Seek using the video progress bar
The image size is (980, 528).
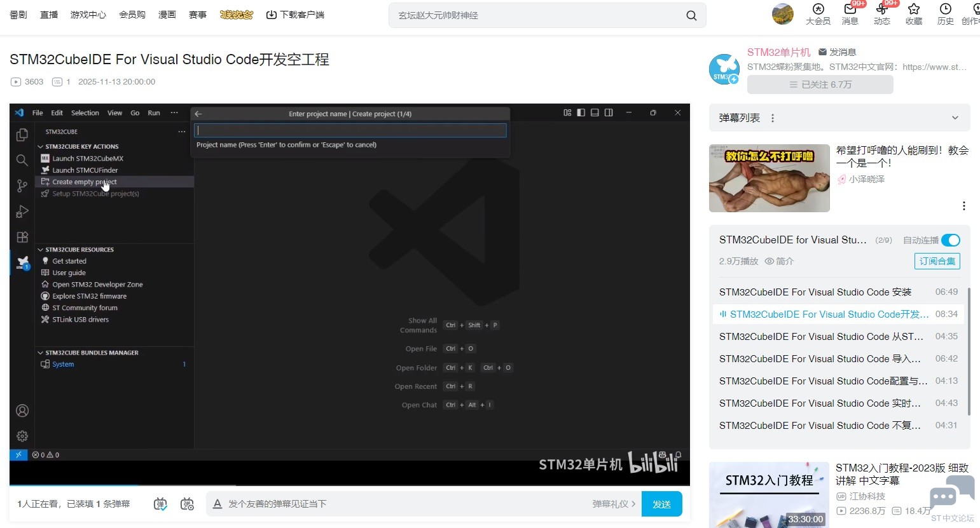[350, 485]
